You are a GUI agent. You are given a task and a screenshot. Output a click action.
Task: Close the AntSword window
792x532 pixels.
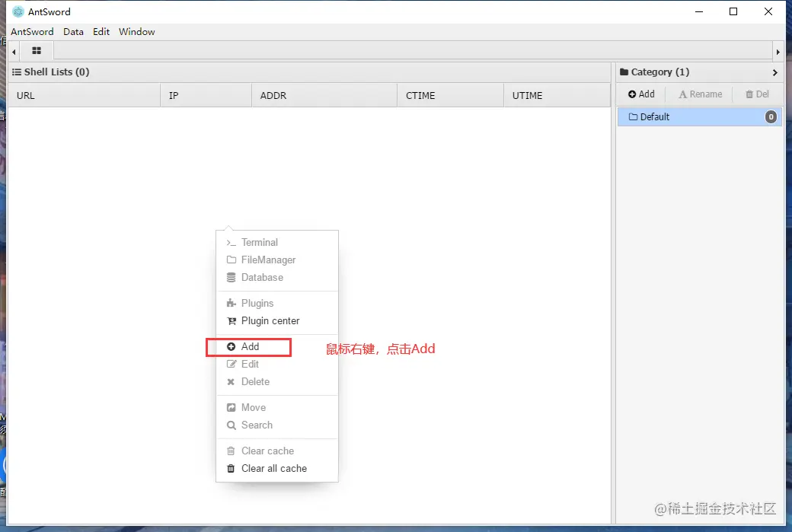tap(768, 11)
